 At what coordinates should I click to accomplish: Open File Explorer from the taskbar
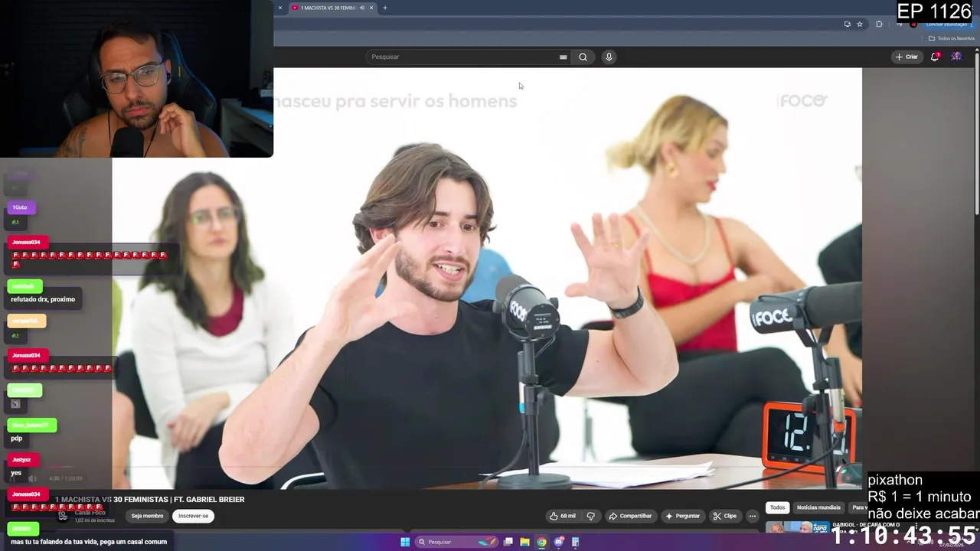point(524,542)
